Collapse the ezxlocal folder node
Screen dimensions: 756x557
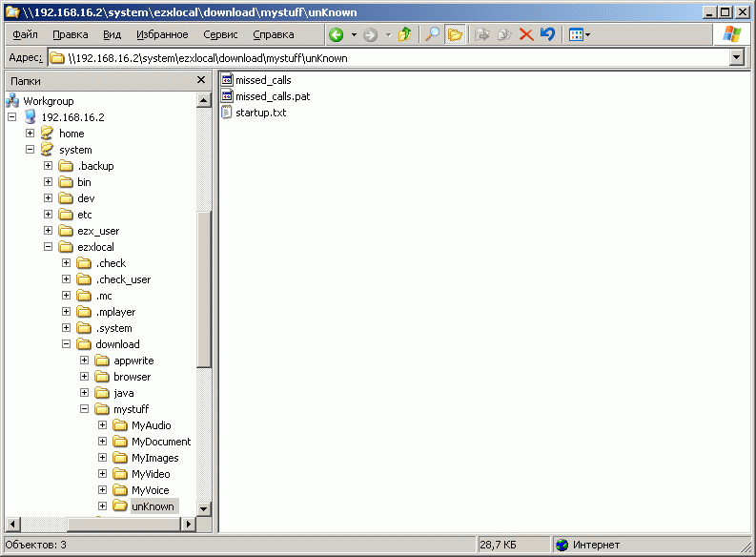point(48,246)
